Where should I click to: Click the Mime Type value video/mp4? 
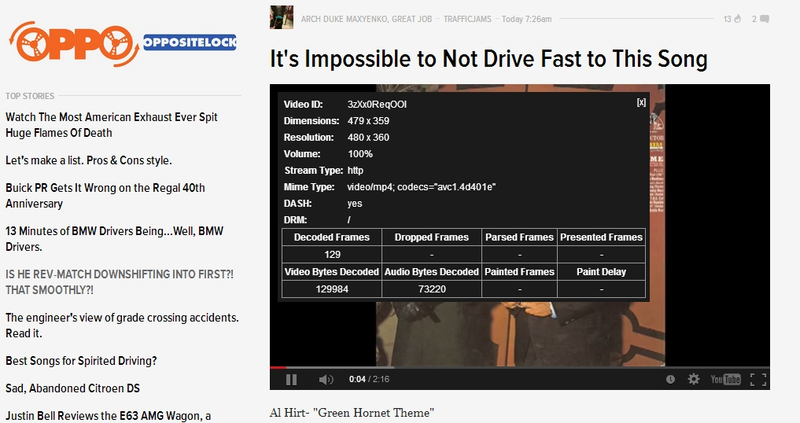click(421, 187)
